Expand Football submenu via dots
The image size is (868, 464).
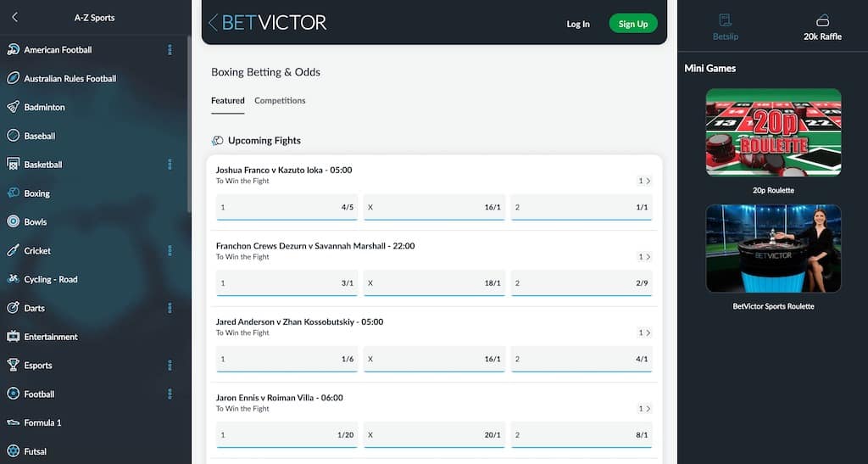[x=170, y=394]
